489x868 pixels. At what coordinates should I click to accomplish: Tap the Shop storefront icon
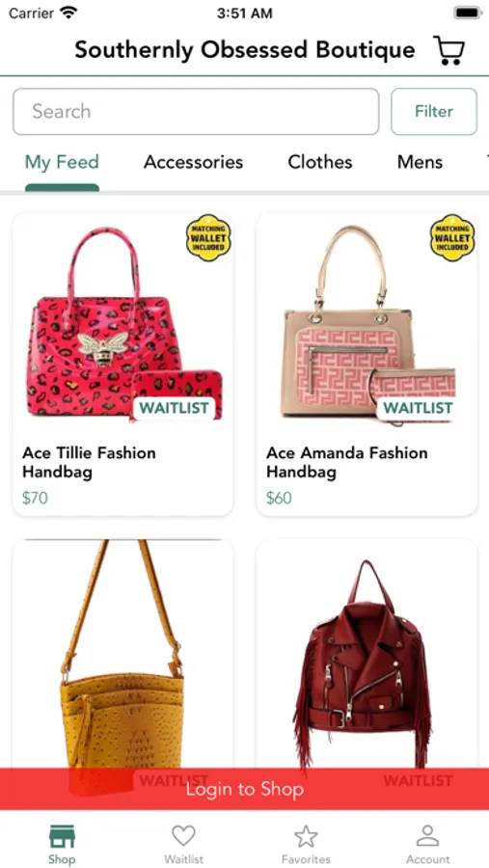point(62,836)
